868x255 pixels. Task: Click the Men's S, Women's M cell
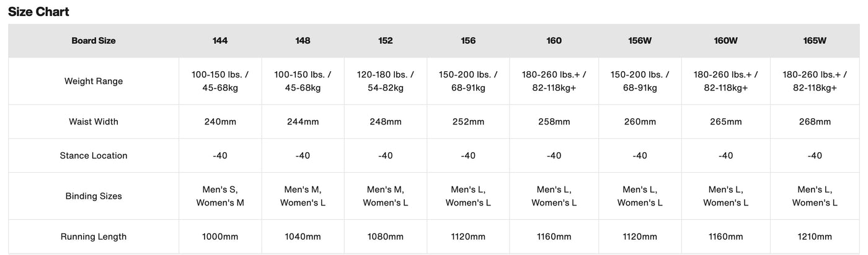(x=220, y=196)
